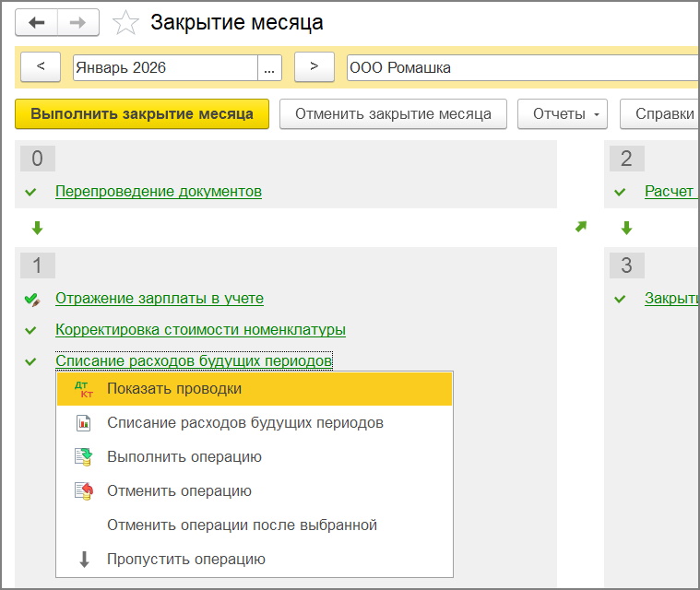700x590 pixels.
Task: Click the Выполнить операцию icon
Action: tap(84, 457)
